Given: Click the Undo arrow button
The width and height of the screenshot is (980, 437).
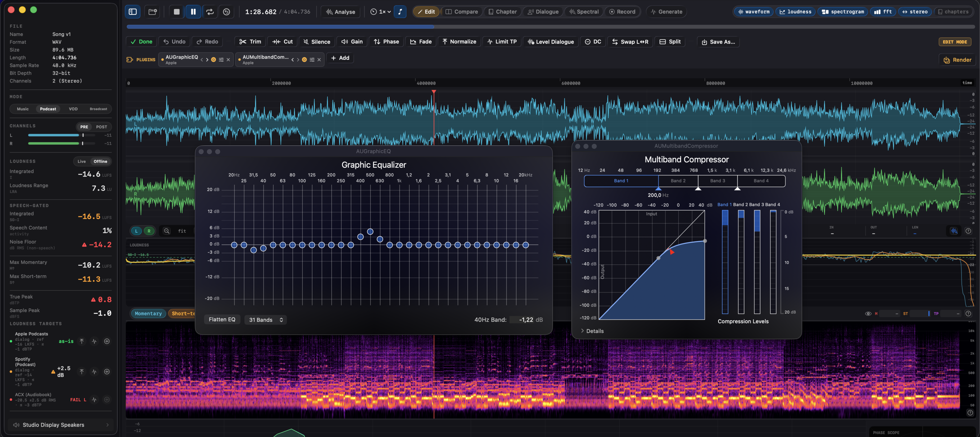Looking at the screenshot, I should click(174, 42).
